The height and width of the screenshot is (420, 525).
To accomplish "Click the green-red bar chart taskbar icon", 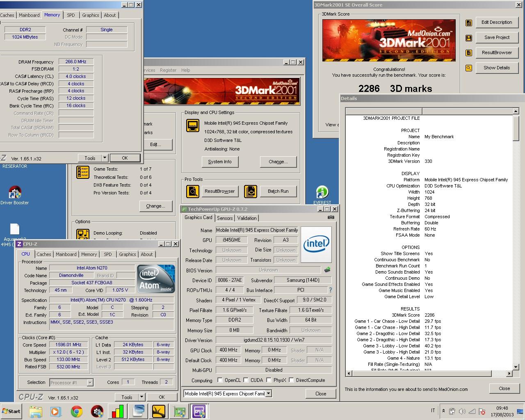I will click(x=118, y=411).
